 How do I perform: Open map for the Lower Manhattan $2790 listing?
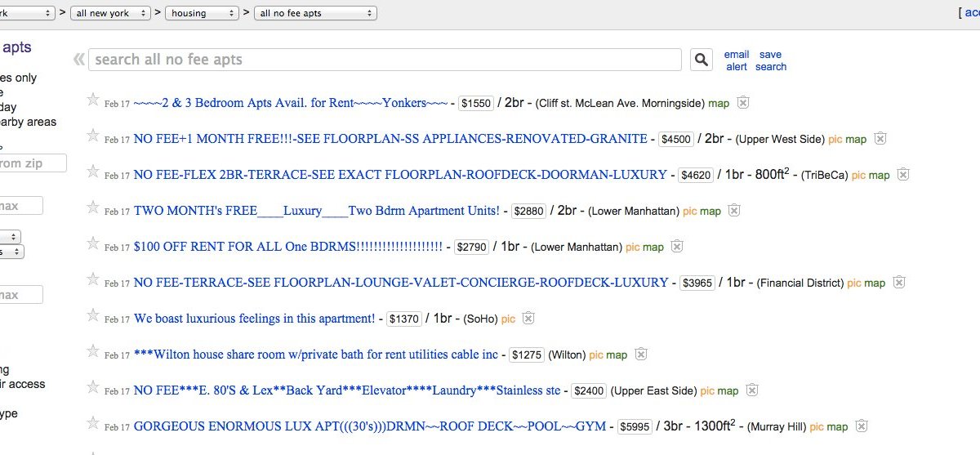[x=653, y=247]
